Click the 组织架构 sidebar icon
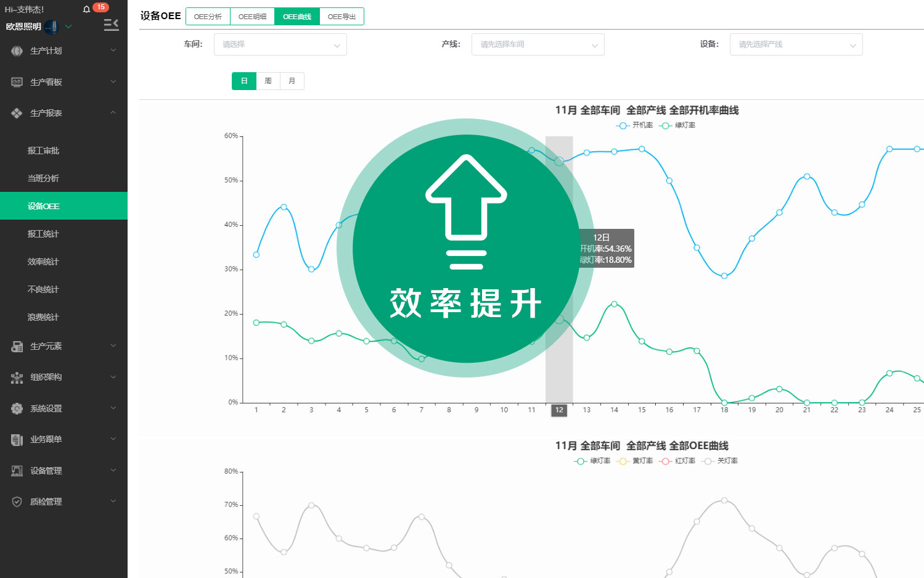 pos(17,377)
